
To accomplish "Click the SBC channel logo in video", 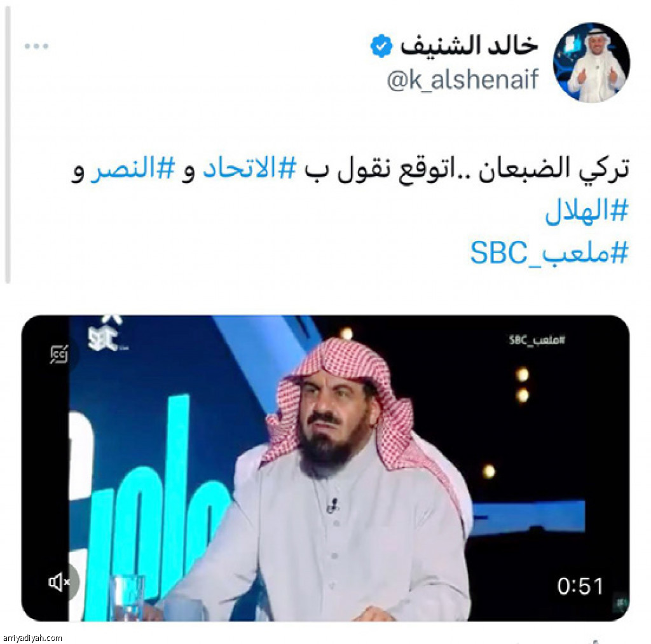I will pos(106,333).
